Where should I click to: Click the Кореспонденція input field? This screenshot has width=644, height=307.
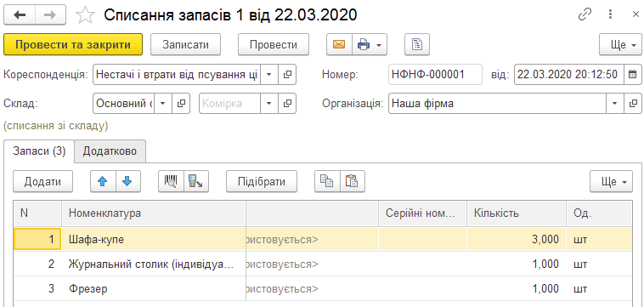(x=177, y=74)
